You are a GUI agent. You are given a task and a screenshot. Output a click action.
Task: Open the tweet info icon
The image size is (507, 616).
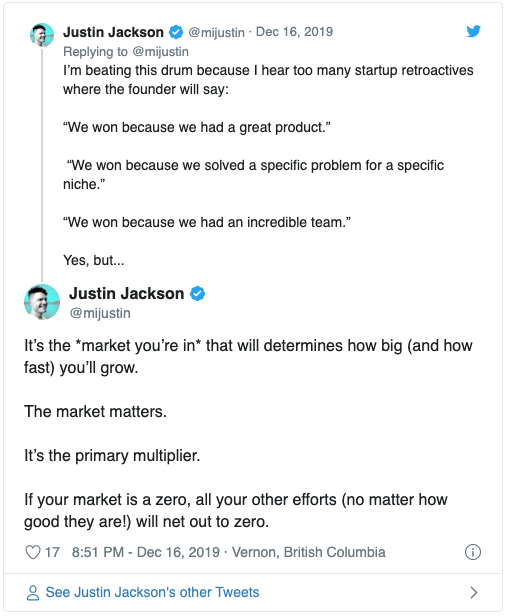[473, 552]
